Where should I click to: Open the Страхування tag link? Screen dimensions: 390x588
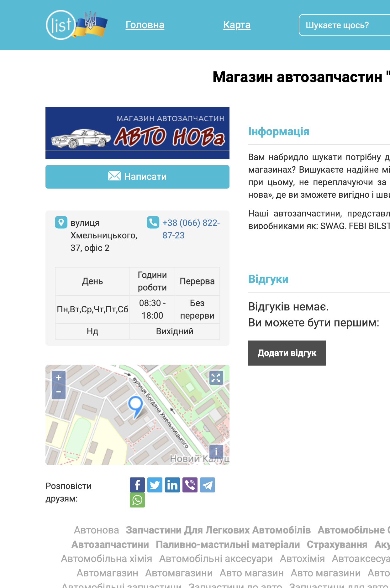[337, 544]
